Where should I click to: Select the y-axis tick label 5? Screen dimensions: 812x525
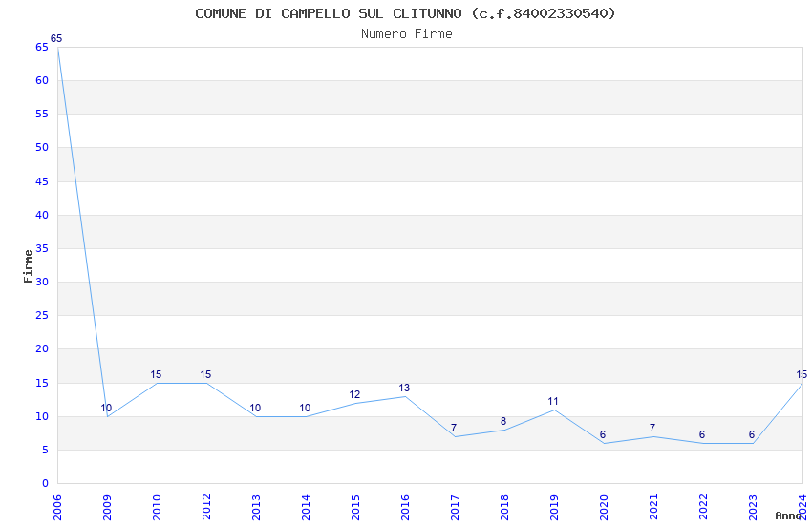pos(46,450)
